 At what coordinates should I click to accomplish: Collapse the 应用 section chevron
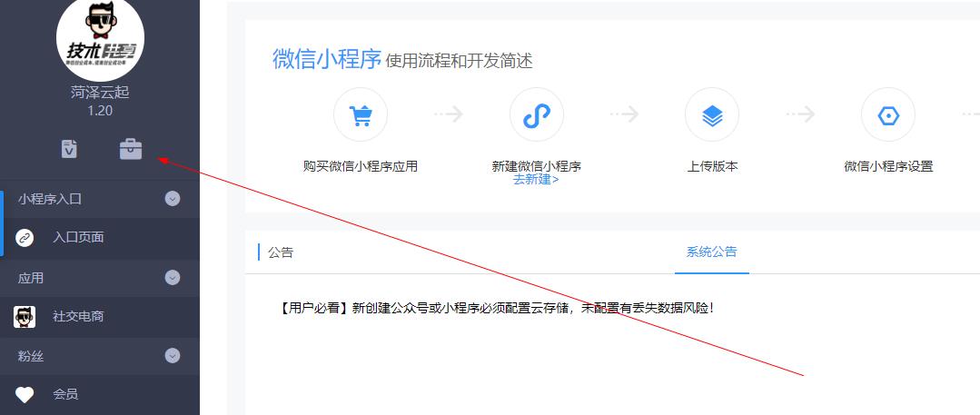pos(173,278)
